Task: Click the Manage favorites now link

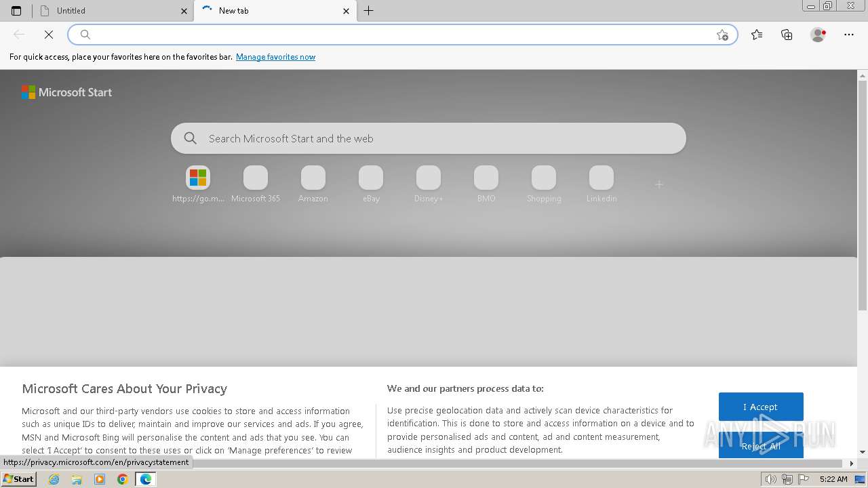Action: pos(275,57)
